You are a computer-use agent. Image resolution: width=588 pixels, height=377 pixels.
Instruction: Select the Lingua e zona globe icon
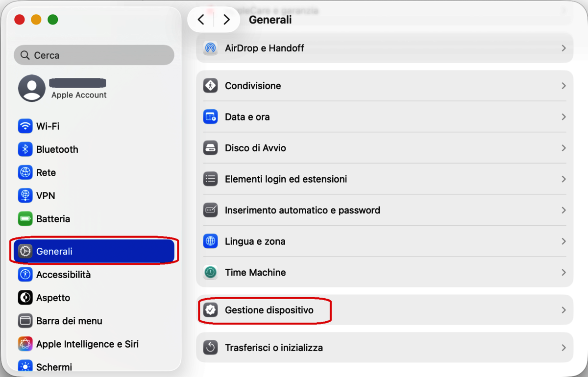(x=211, y=241)
